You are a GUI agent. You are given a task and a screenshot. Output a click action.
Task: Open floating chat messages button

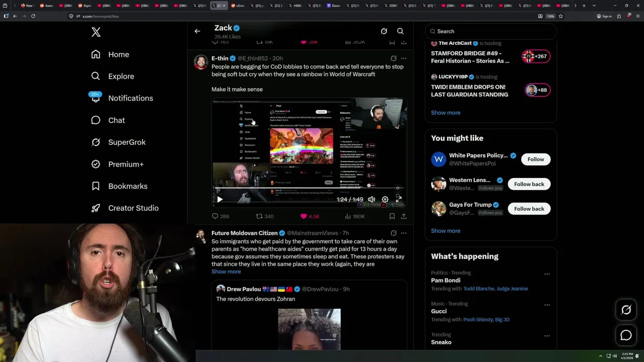[626, 335]
